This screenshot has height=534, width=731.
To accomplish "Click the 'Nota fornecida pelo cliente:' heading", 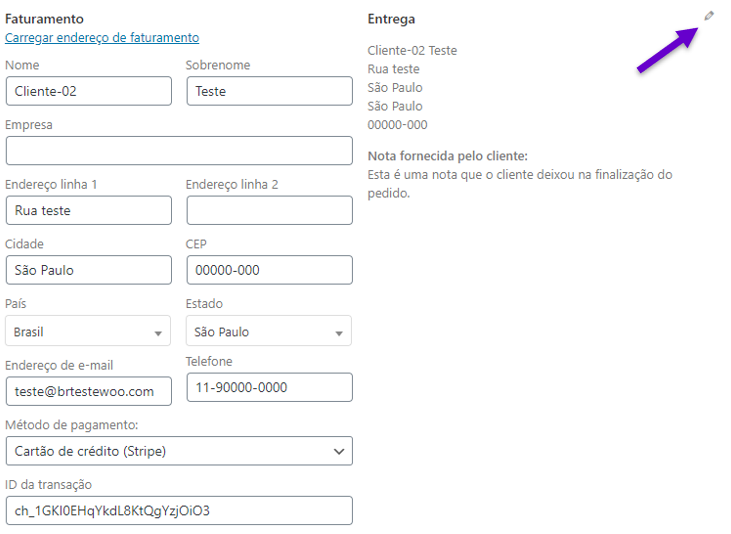I will 448,156.
